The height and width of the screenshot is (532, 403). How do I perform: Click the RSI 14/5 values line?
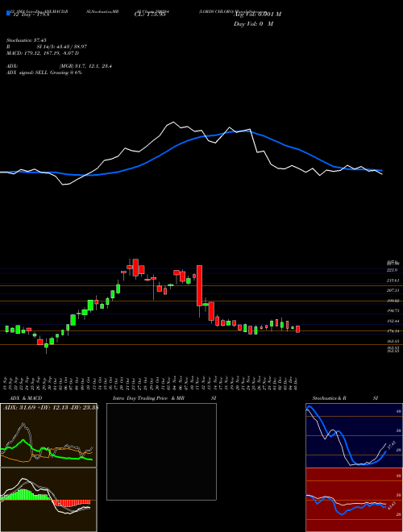tap(47, 47)
